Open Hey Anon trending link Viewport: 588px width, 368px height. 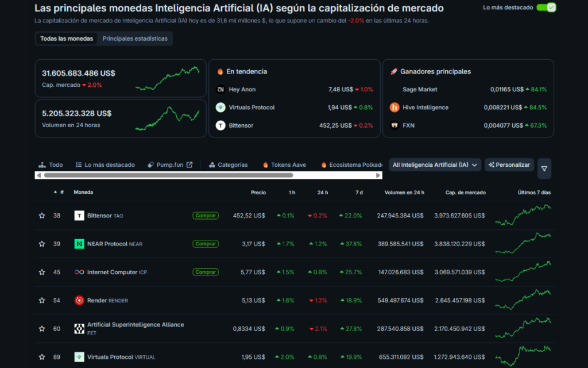tap(242, 89)
